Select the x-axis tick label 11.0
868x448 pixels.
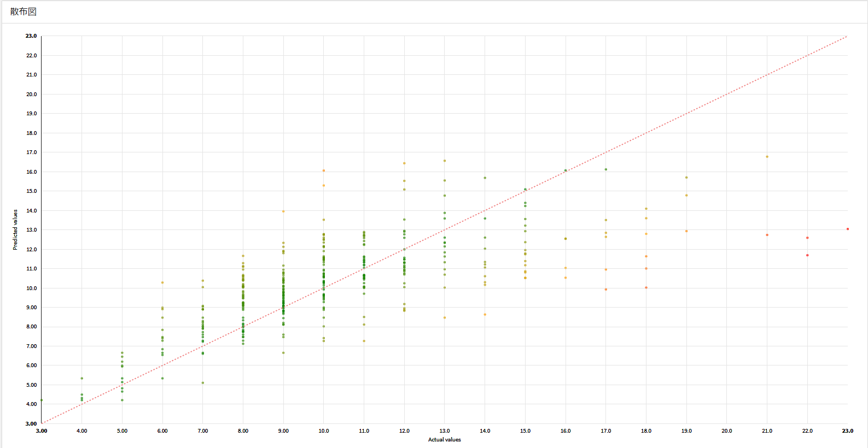[x=364, y=431]
